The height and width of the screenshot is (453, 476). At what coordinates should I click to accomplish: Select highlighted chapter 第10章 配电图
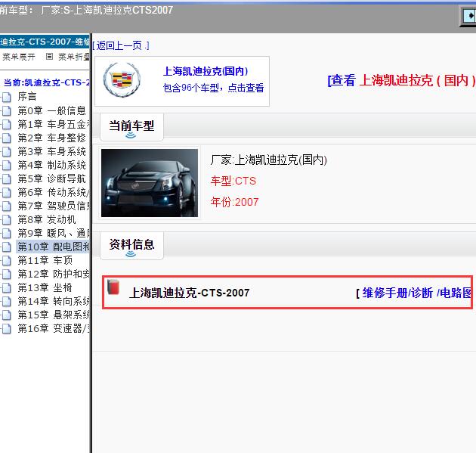[54, 247]
